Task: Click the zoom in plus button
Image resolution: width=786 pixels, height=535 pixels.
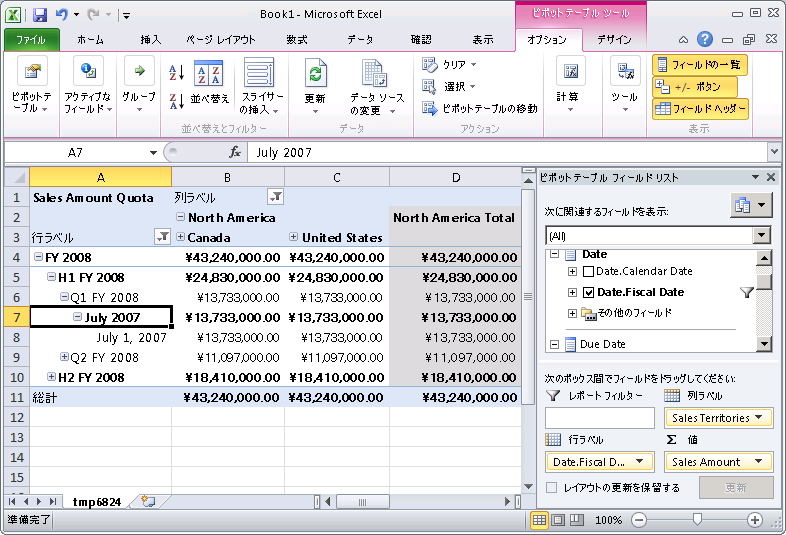Action: [x=754, y=520]
